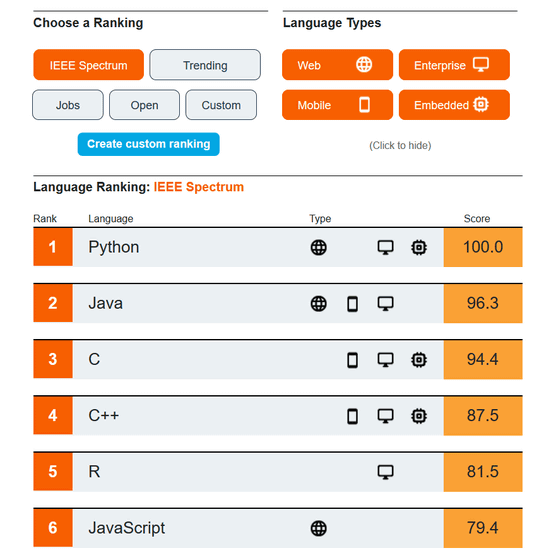This screenshot has height=560, width=556.
Task: Click the enterprise monitor icon in R row
Action: click(385, 472)
